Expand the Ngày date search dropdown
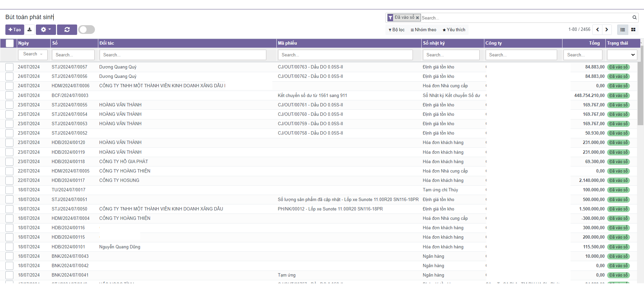644x292 pixels. [x=33, y=54]
